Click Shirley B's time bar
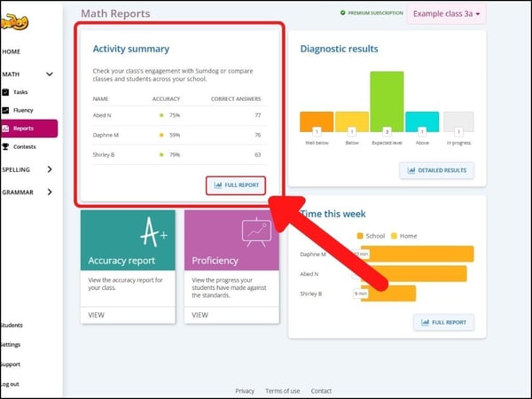Image resolution: width=532 pixels, height=399 pixels. click(388, 293)
